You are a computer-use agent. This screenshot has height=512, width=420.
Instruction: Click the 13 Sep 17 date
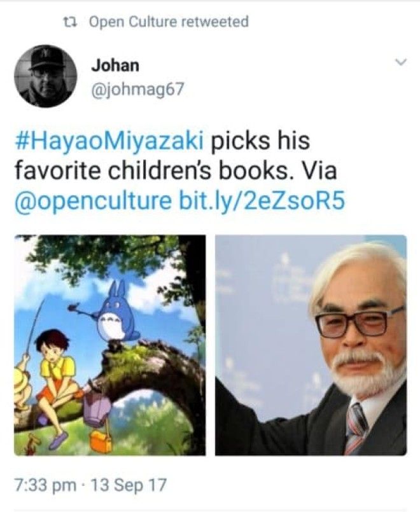[x=128, y=485]
